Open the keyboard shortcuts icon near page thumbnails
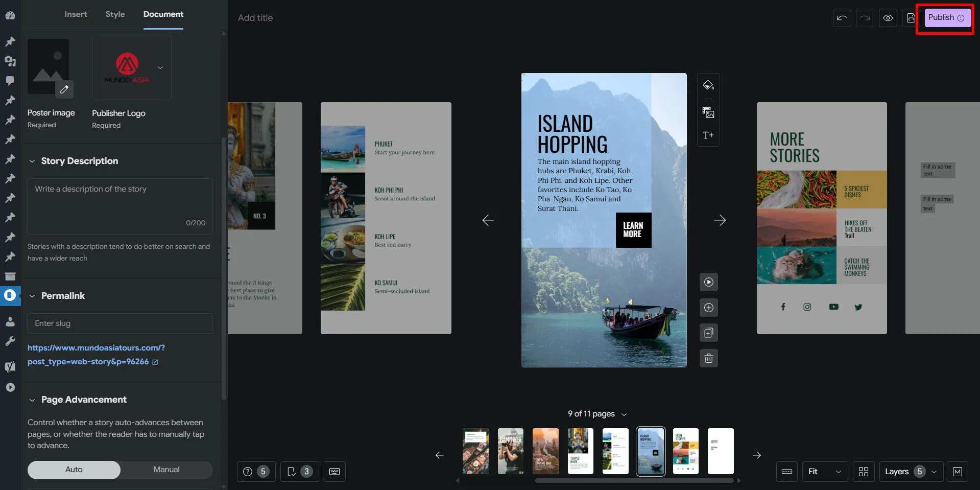The image size is (980, 490). pos(334,471)
